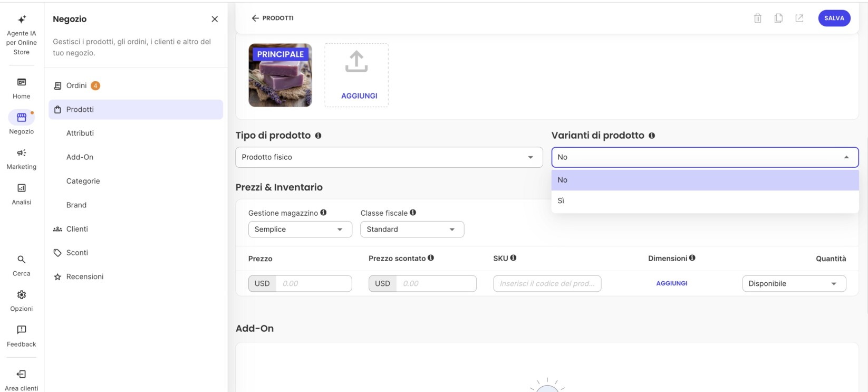Click the Tipo di prodotto info icon
The height and width of the screenshot is (392, 868).
318,136
